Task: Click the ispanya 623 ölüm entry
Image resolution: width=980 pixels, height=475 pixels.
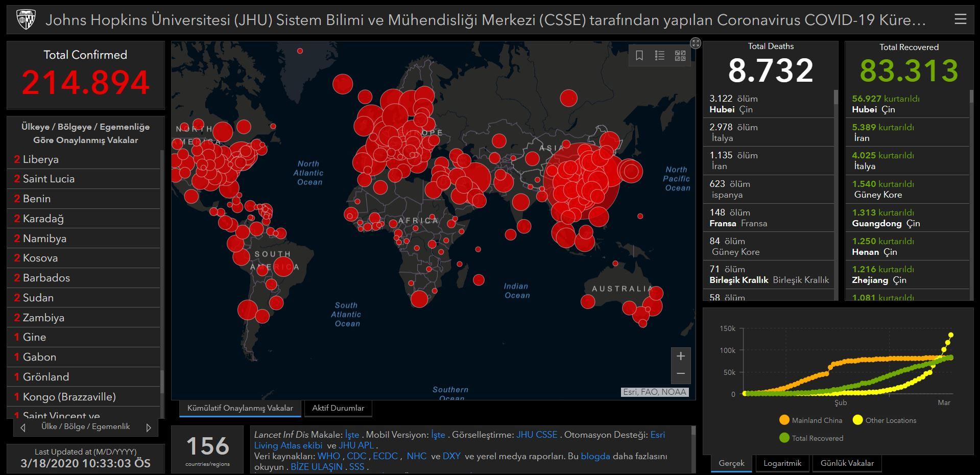Action: (x=769, y=189)
